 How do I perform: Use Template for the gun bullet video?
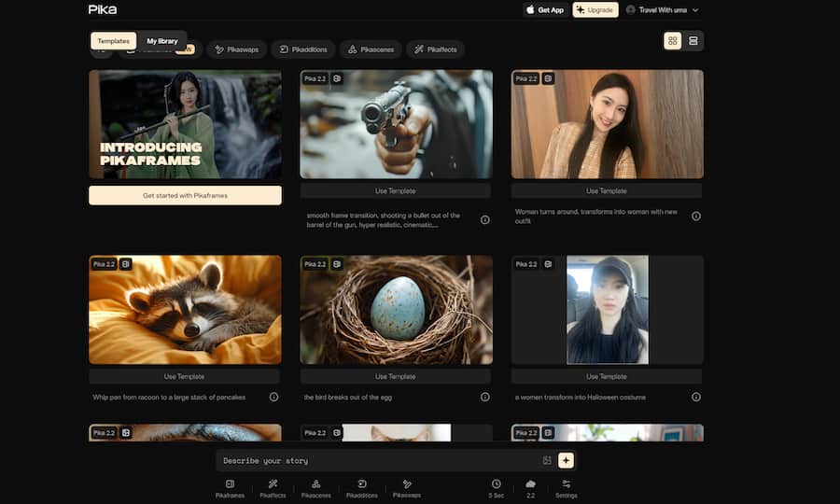(x=396, y=190)
